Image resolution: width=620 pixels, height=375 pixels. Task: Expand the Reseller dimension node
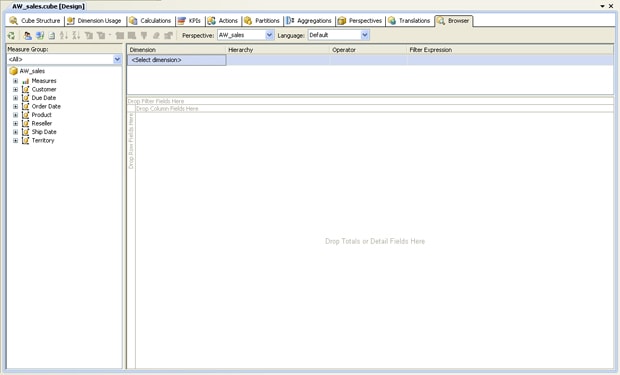(15, 123)
